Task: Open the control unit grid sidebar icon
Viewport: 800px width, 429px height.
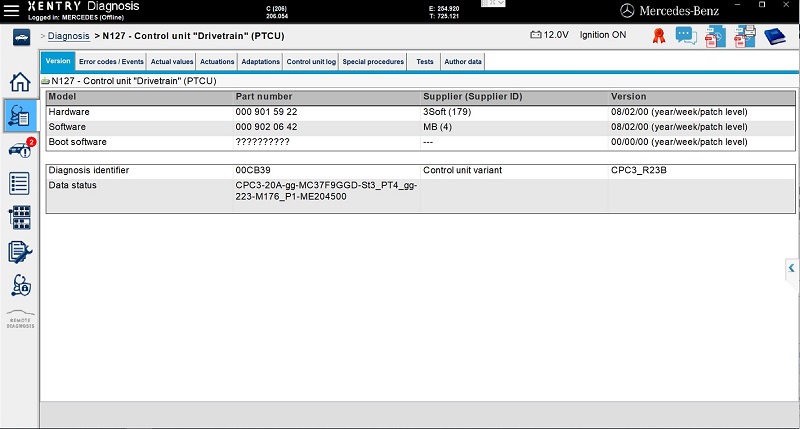Action: 20,217
